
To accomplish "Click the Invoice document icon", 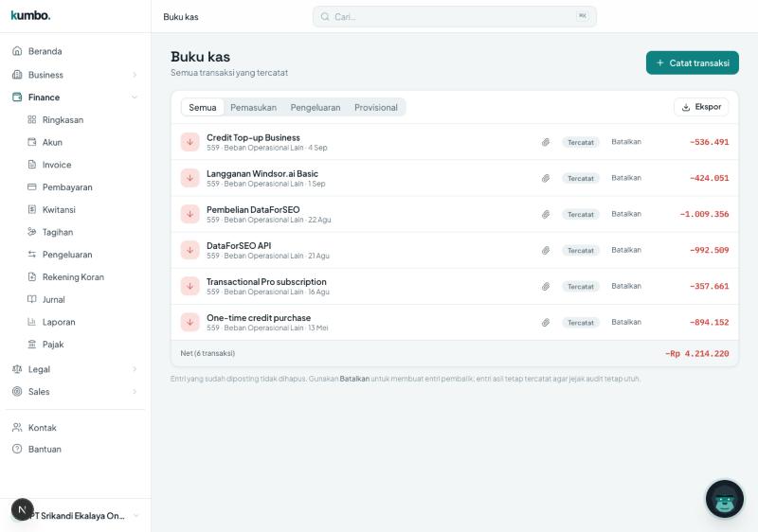I will tap(32, 165).
